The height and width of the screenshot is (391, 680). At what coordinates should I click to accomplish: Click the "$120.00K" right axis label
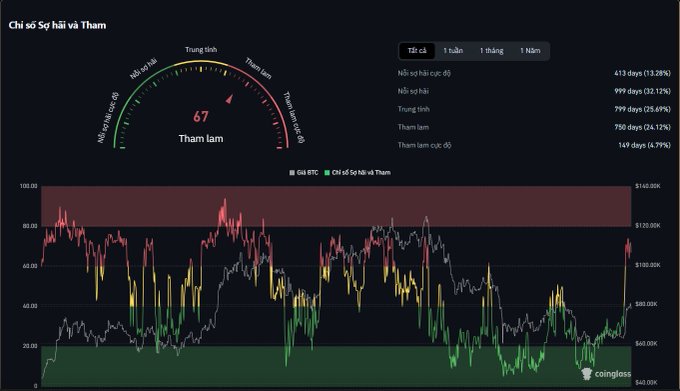(x=647, y=225)
